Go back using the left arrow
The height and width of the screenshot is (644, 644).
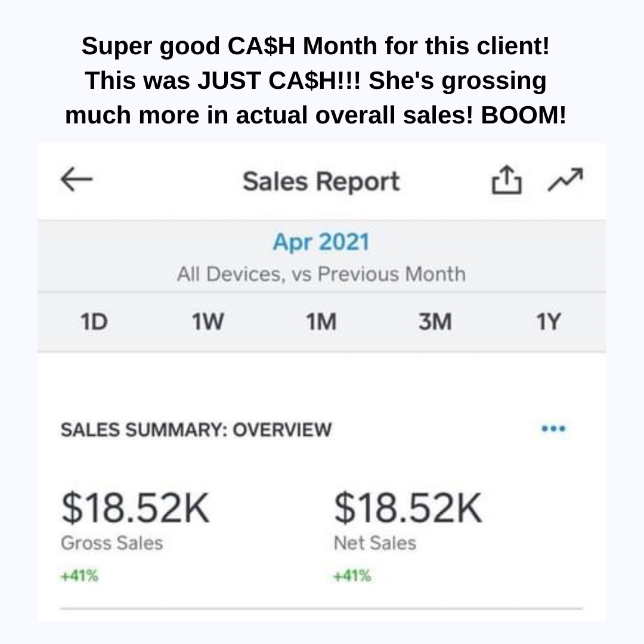pyautogui.click(x=76, y=179)
